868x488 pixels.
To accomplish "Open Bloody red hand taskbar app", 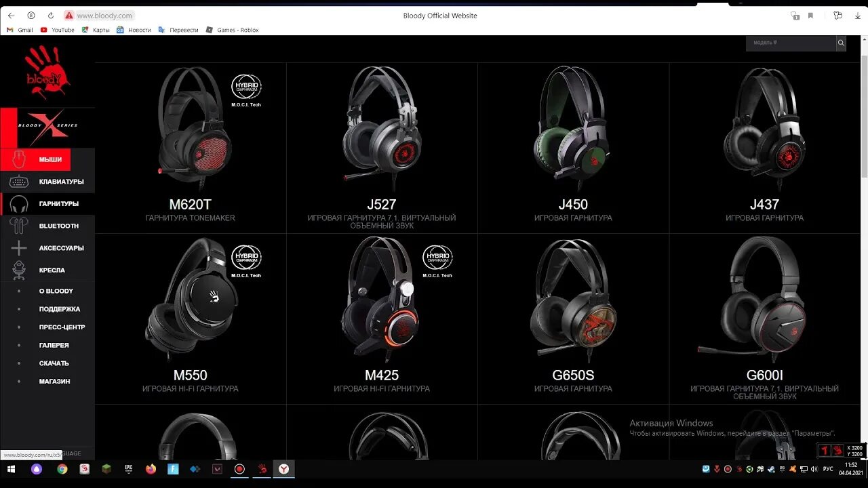I will [x=262, y=469].
